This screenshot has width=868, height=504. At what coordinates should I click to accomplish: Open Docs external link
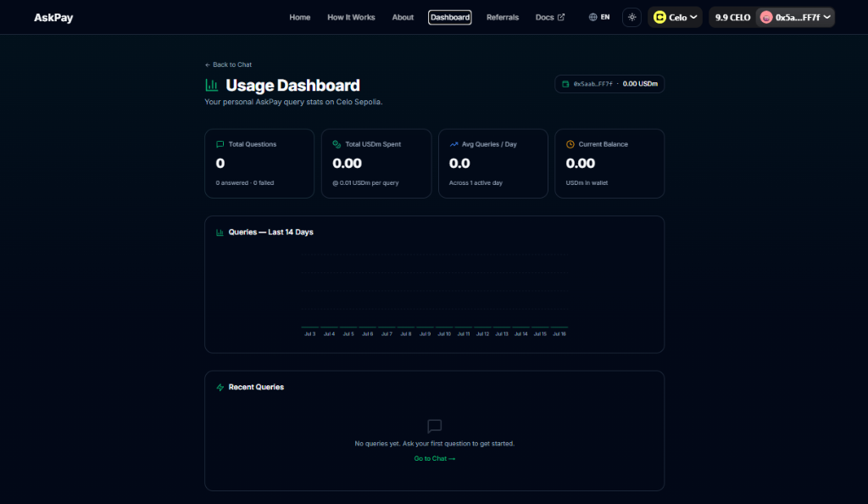[549, 17]
